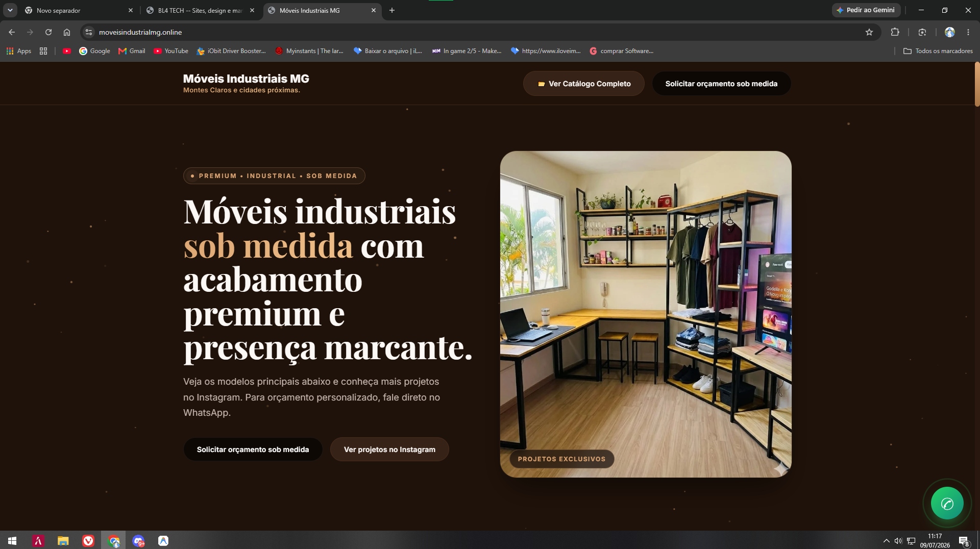Click the industrial furniture room photo
Viewport: 980px width, 549px height.
[646, 314]
